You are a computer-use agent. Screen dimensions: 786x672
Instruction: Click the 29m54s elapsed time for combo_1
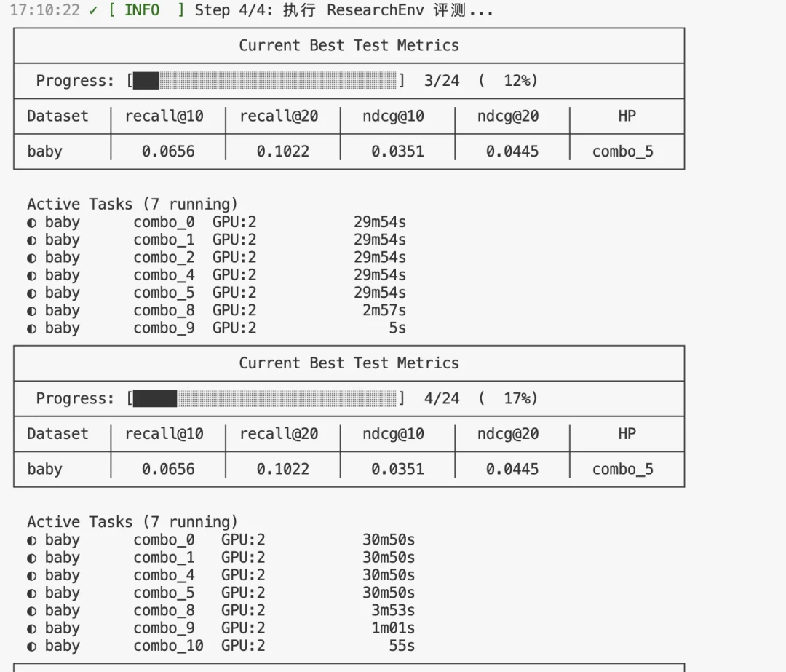click(x=379, y=240)
